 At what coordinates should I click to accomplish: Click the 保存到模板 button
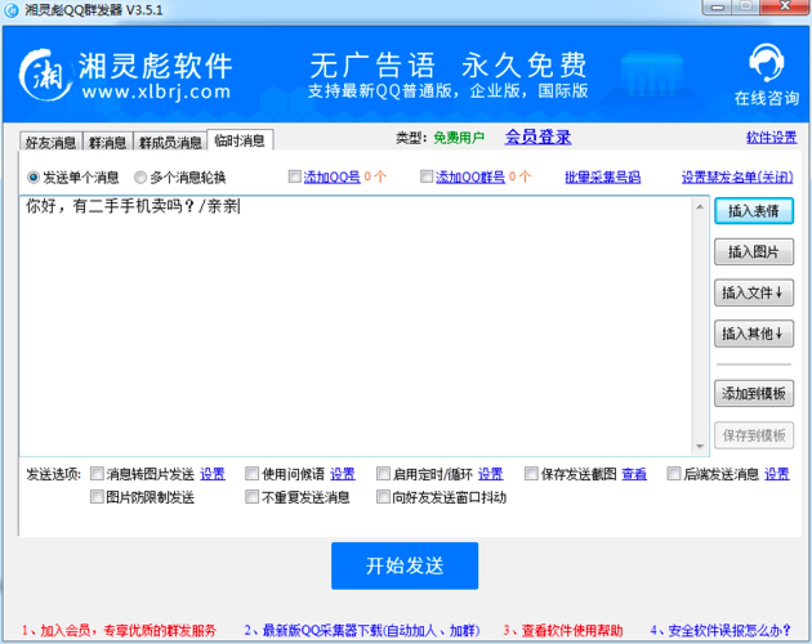pos(753,435)
